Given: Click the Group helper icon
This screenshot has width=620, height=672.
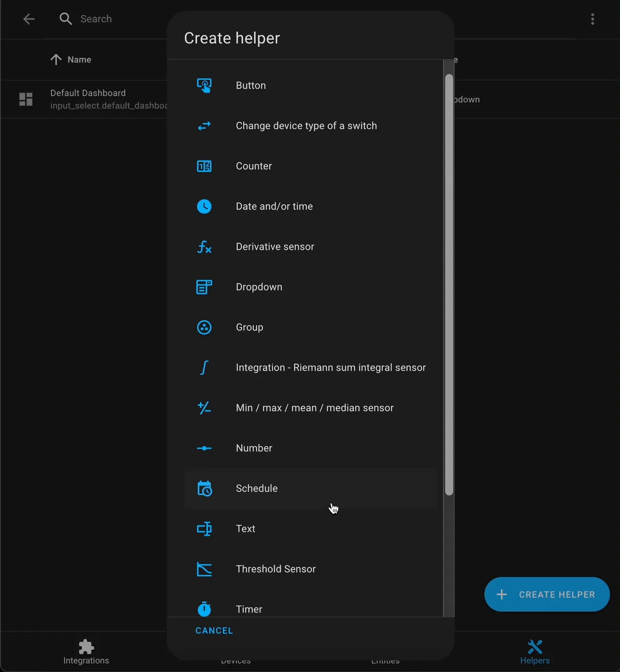Looking at the screenshot, I should (x=204, y=327).
